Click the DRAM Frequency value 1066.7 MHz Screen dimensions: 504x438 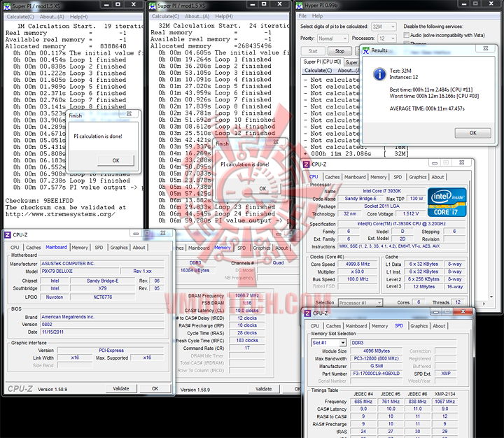pos(247,296)
